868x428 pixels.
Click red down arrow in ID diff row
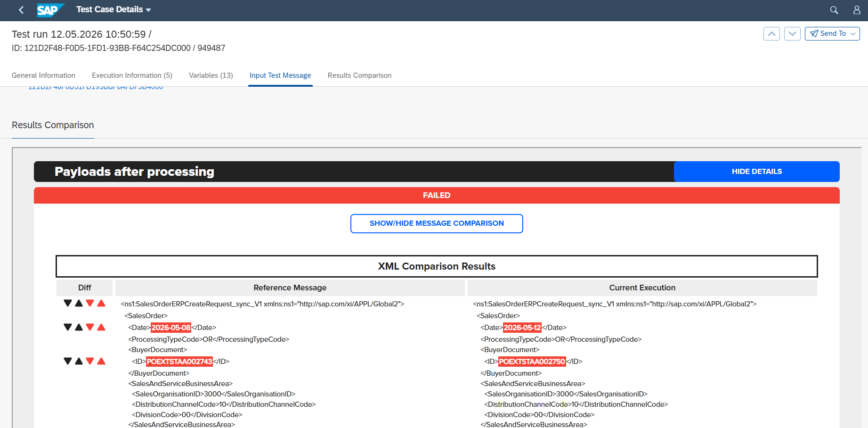(x=90, y=361)
